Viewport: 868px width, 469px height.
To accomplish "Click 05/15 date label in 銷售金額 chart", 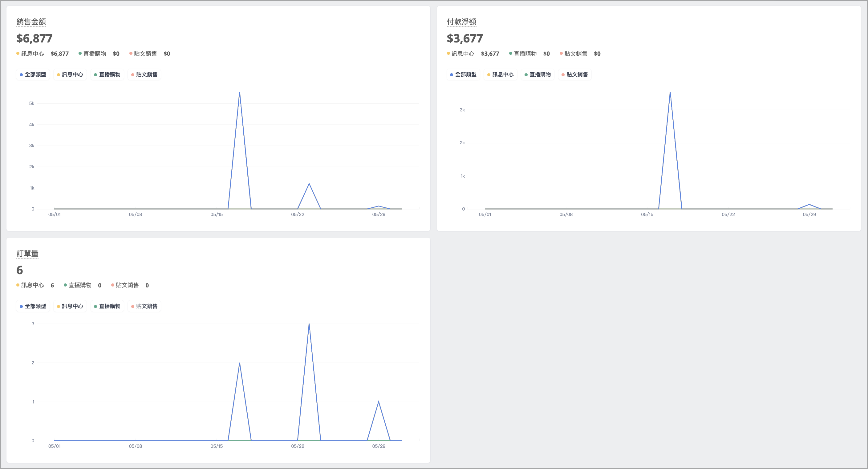I will pos(217,214).
